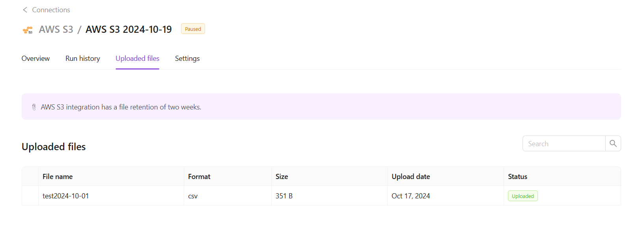Click the Size column header
Viewport: 644px width, 228px height.
282,177
